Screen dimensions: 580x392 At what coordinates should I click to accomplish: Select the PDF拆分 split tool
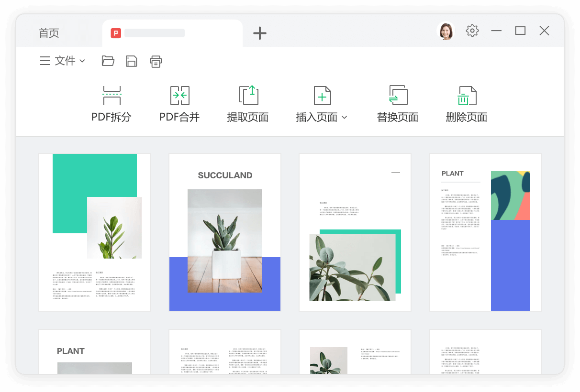tap(112, 103)
